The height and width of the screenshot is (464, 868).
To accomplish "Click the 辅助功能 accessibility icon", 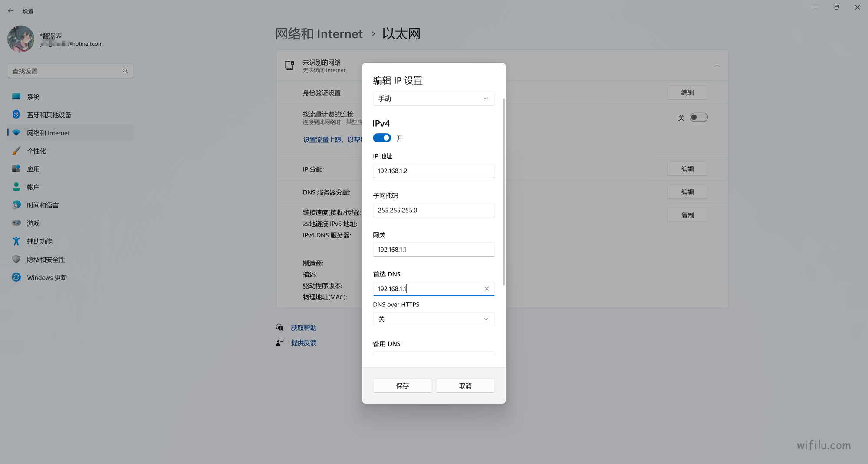I will (x=16, y=241).
